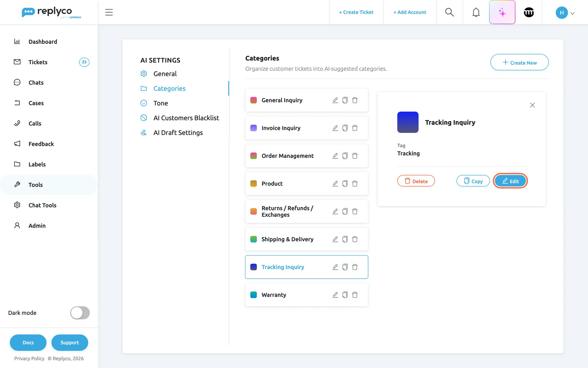Select the General AI settings tab

[x=165, y=74]
